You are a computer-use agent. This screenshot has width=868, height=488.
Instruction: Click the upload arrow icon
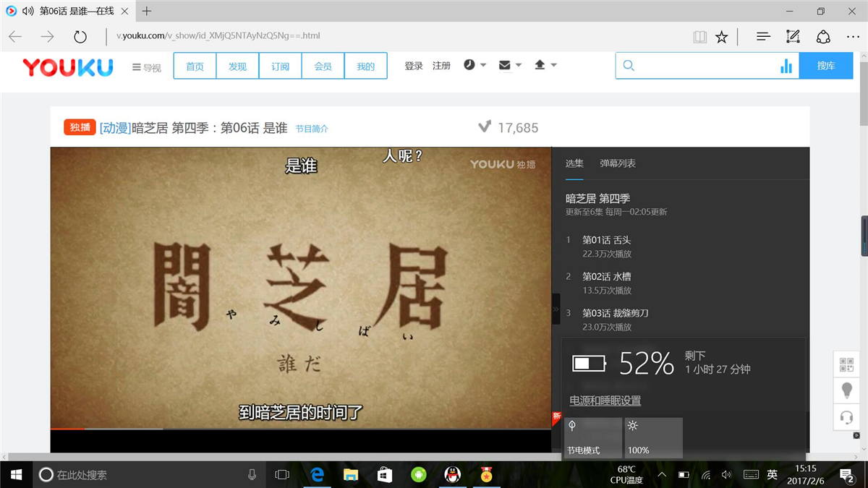pos(541,64)
